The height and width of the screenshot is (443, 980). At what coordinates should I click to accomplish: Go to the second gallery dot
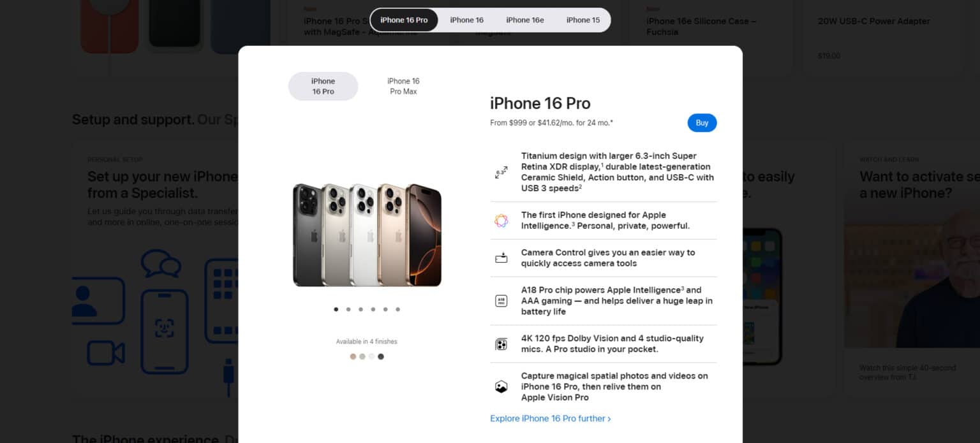tap(348, 309)
